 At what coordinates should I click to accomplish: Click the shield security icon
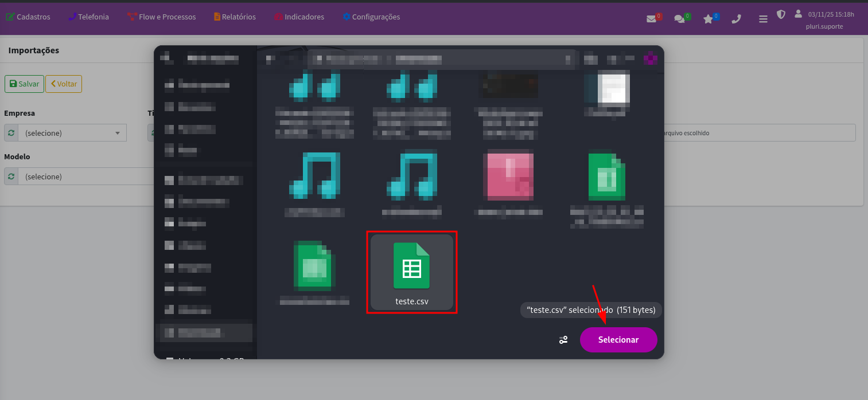point(781,14)
